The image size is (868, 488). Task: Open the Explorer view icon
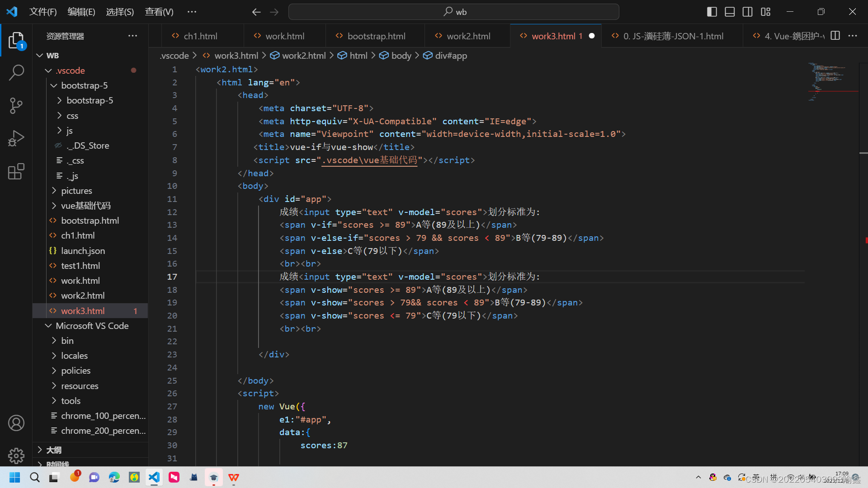[16, 40]
